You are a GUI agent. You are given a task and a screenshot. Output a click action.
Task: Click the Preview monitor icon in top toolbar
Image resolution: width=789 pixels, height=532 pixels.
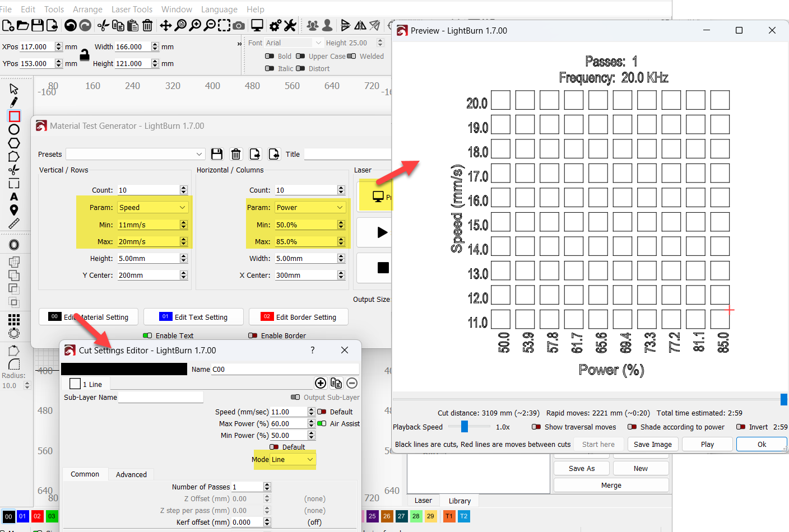point(257,25)
